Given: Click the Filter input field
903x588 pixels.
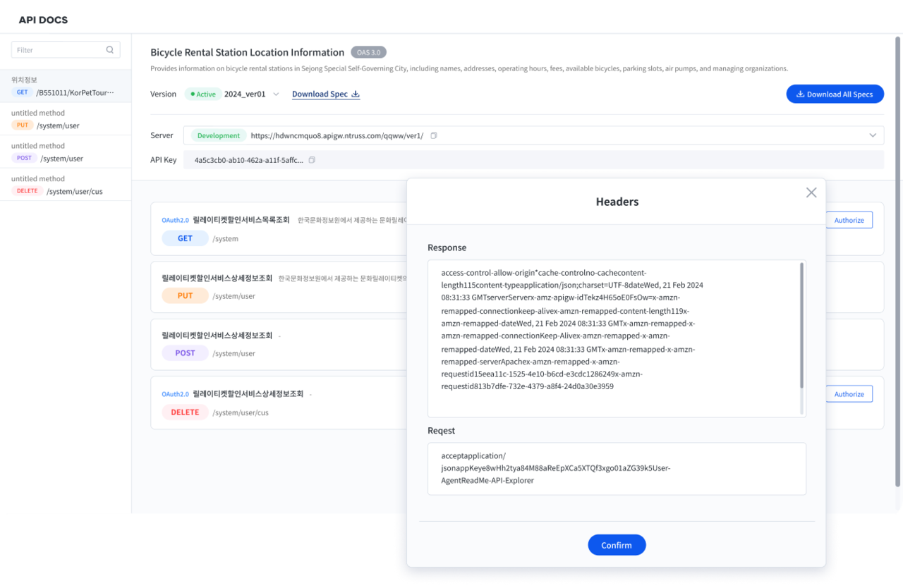Looking at the screenshot, I should (66, 50).
